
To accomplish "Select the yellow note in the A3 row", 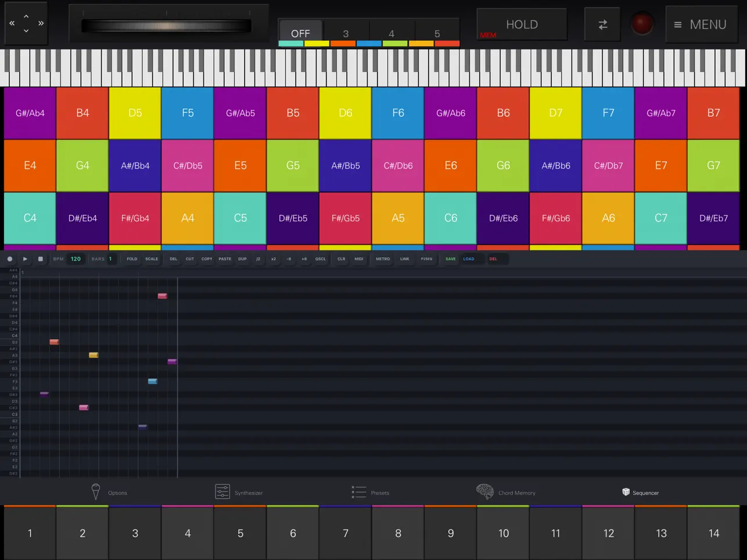I will coord(94,355).
